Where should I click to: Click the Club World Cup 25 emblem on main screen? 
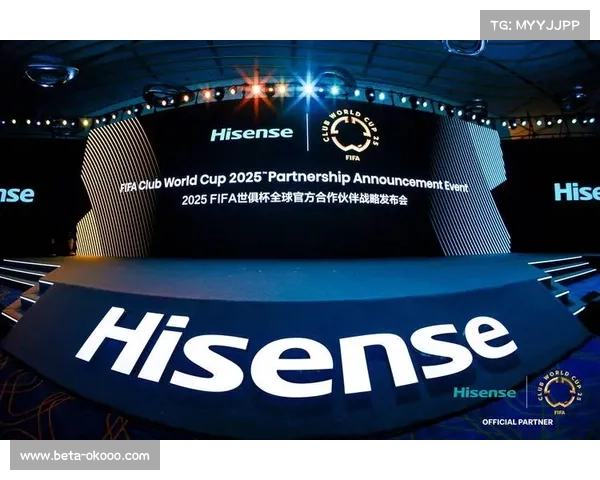point(351,135)
